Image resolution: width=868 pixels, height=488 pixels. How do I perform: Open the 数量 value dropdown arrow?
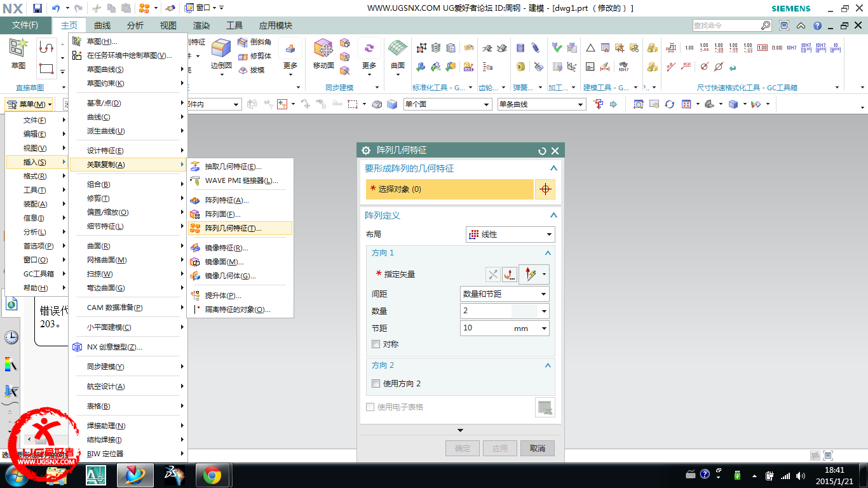click(543, 311)
